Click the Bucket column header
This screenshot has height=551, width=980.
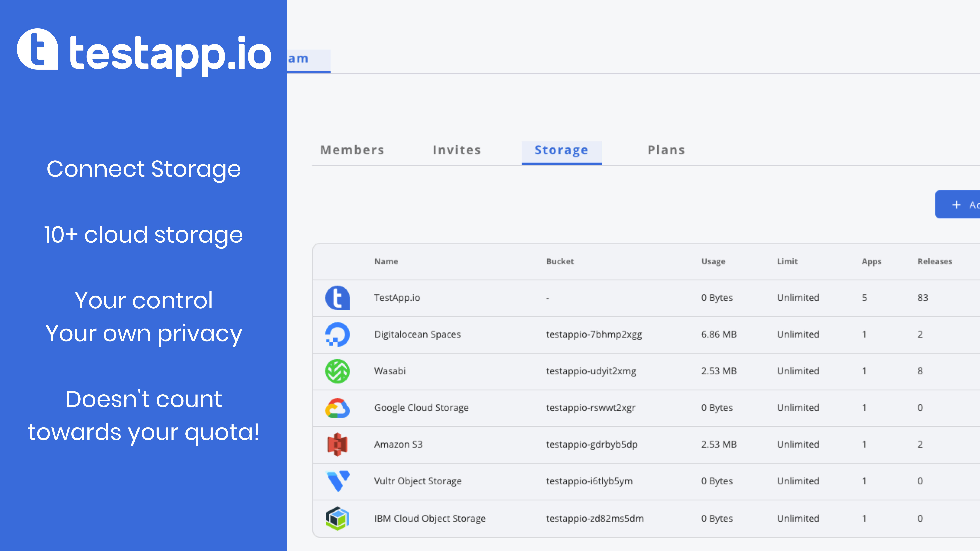tap(560, 261)
